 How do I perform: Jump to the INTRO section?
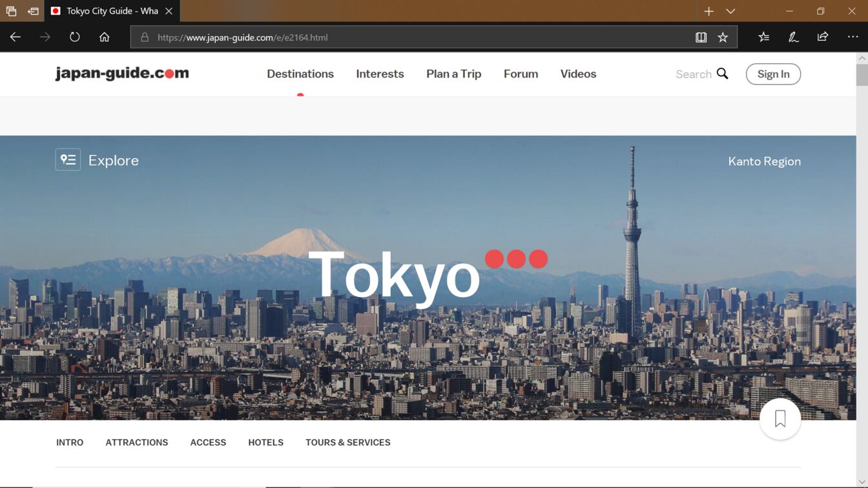pyautogui.click(x=70, y=442)
